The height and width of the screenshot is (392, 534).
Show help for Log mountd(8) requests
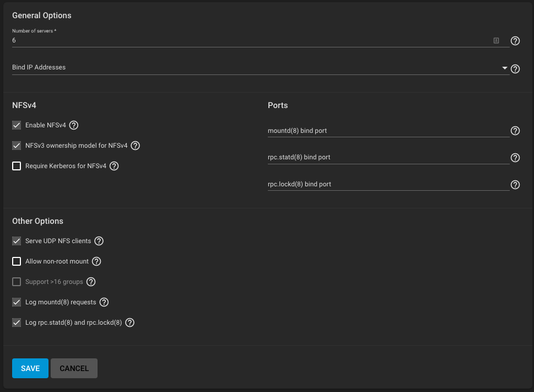(x=104, y=303)
